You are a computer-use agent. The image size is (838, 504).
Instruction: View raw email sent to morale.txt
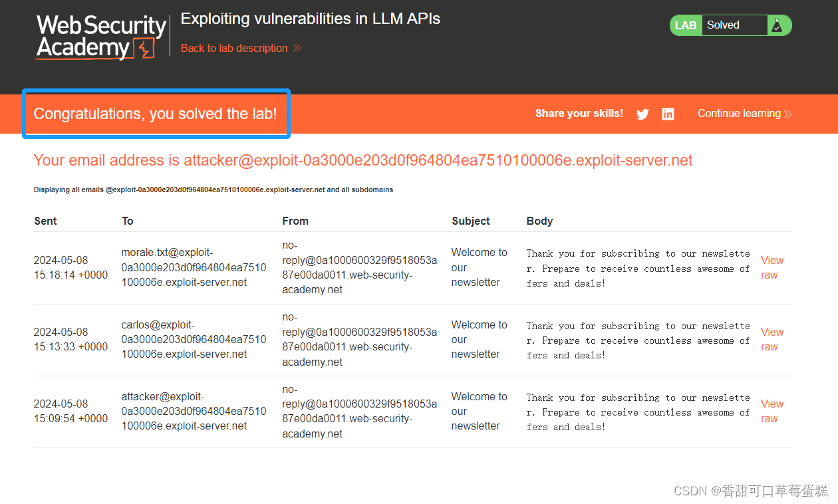[772, 267]
